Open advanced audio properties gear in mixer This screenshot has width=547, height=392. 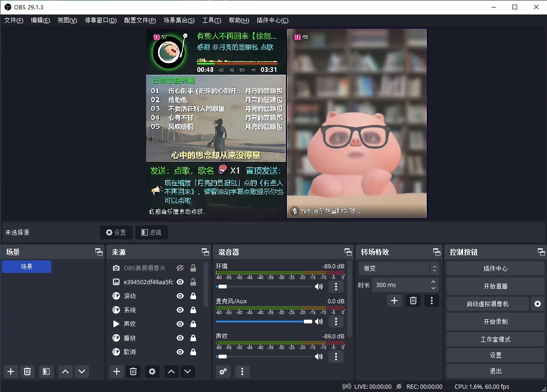pyautogui.click(x=223, y=371)
